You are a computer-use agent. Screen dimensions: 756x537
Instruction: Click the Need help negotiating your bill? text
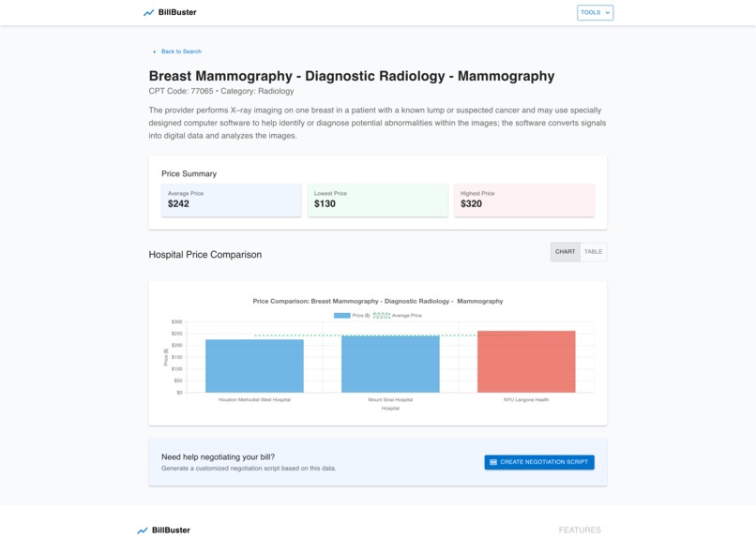pyautogui.click(x=218, y=457)
